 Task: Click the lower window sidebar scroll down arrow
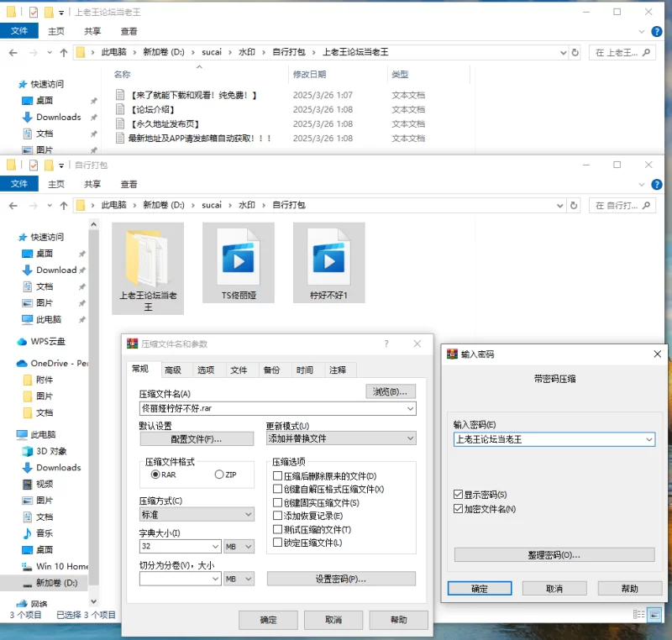(94, 601)
